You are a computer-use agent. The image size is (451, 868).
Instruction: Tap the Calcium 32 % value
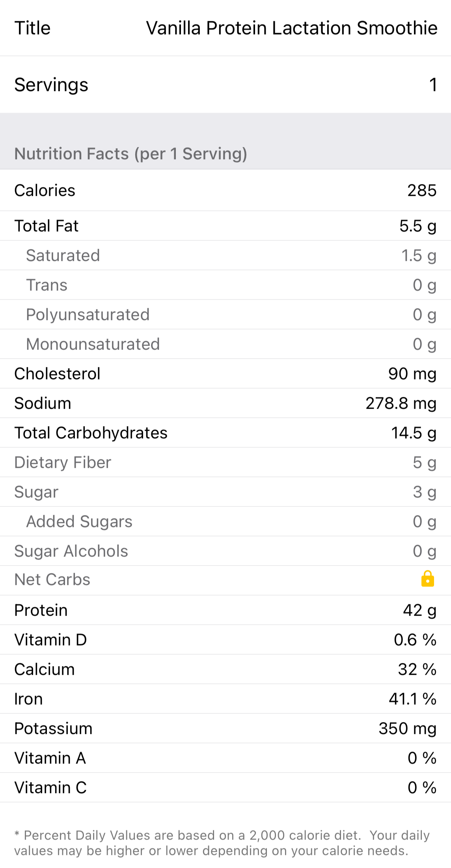pos(417,669)
